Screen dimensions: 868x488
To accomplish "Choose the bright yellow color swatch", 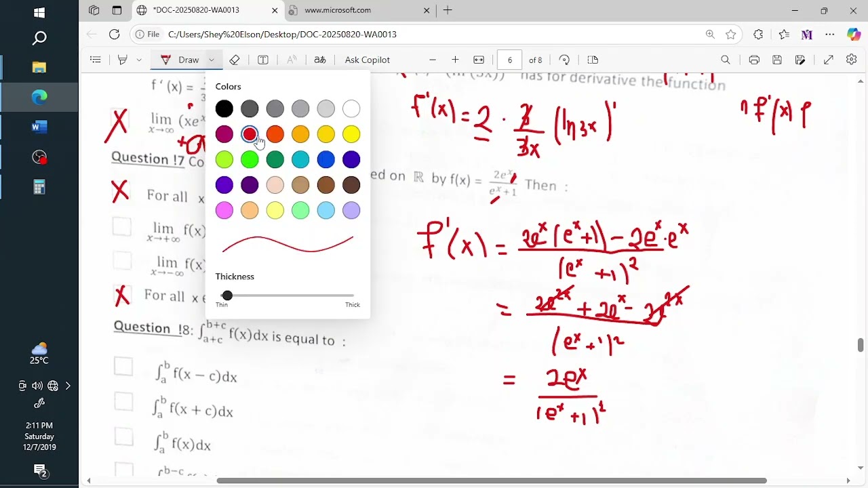I will [x=351, y=134].
